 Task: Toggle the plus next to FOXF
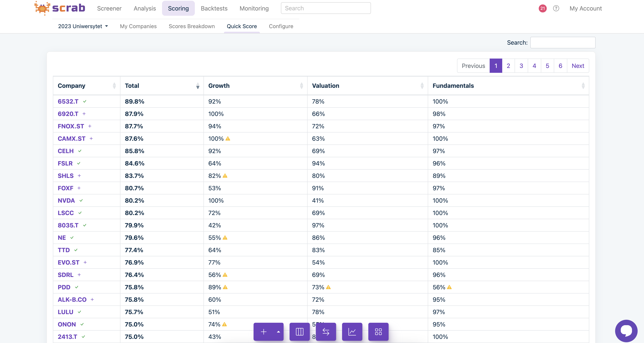[79, 188]
